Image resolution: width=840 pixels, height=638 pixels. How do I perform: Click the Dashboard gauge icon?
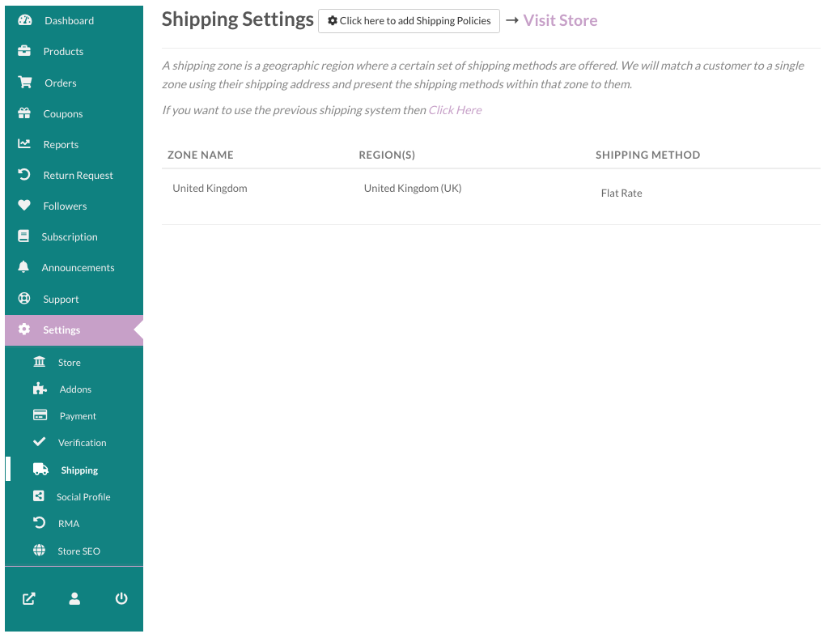click(24, 20)
